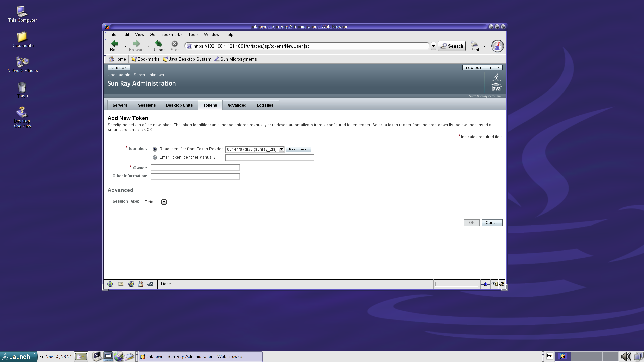Open the Desktop Overview icon
This screenshot has height=362, width=644.
tap(22, 112)
